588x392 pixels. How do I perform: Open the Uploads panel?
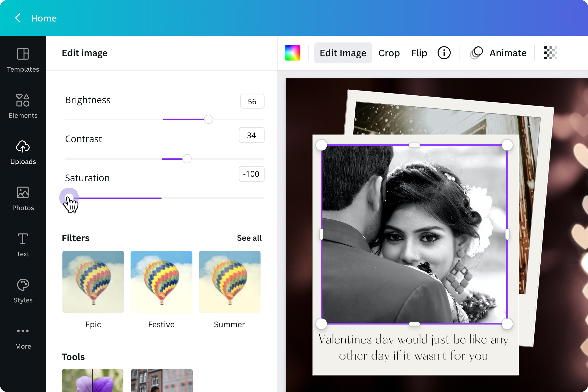click(x=23, y=152)
